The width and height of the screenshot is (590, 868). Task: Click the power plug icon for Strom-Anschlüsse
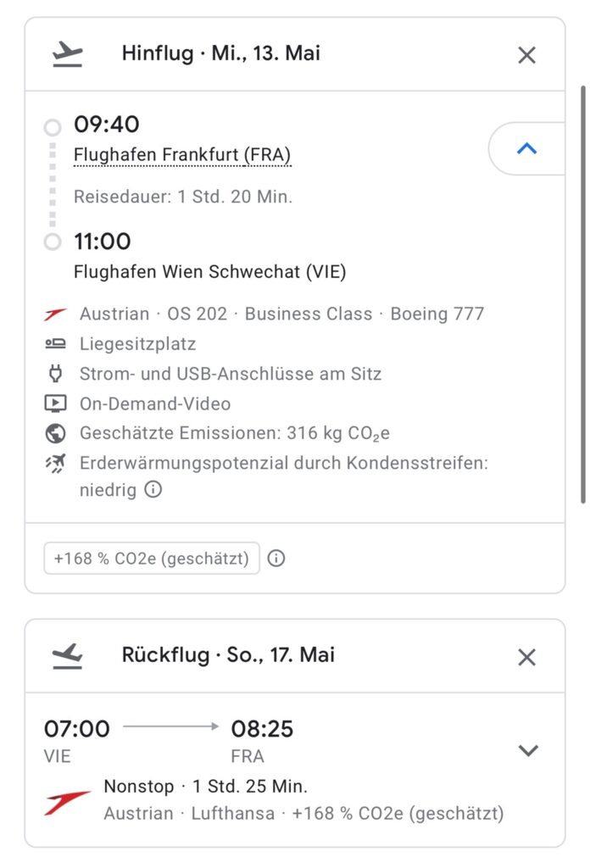pos(56,374)
